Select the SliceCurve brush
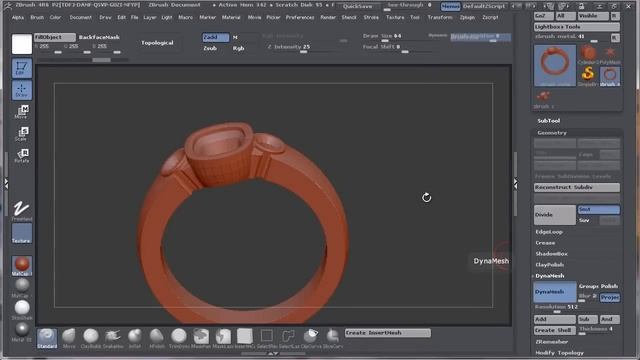The width and height of the screenshot is (640, 360). (333, 338)
